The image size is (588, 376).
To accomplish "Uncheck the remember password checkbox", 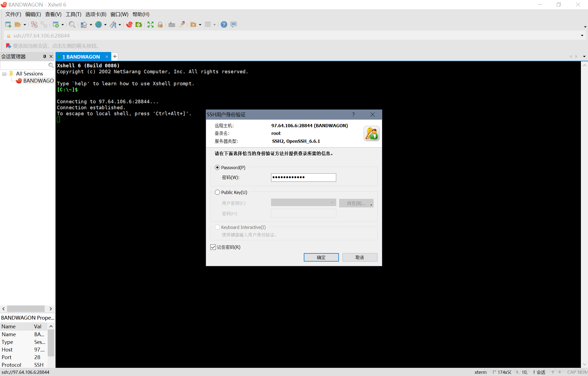I will click(213, 247).
